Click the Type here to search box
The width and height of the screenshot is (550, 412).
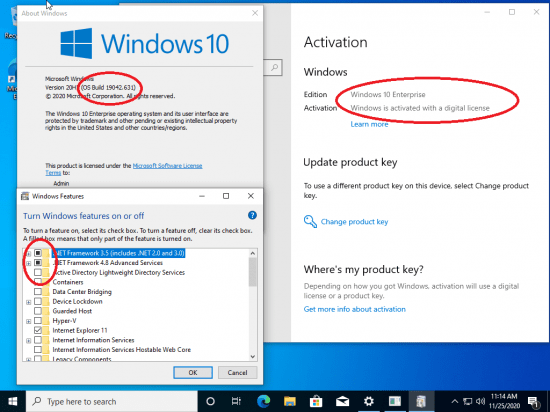[112, 401]
